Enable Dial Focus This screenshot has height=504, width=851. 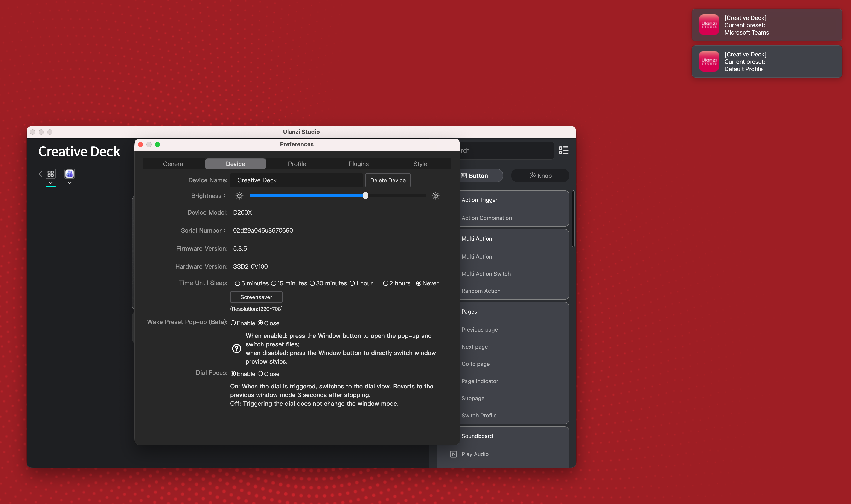233,374
